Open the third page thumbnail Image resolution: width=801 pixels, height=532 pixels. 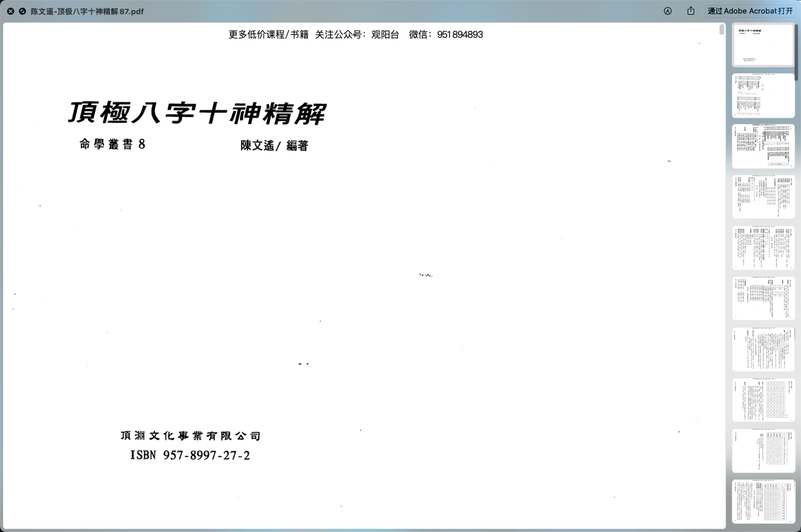click(763, 146)
